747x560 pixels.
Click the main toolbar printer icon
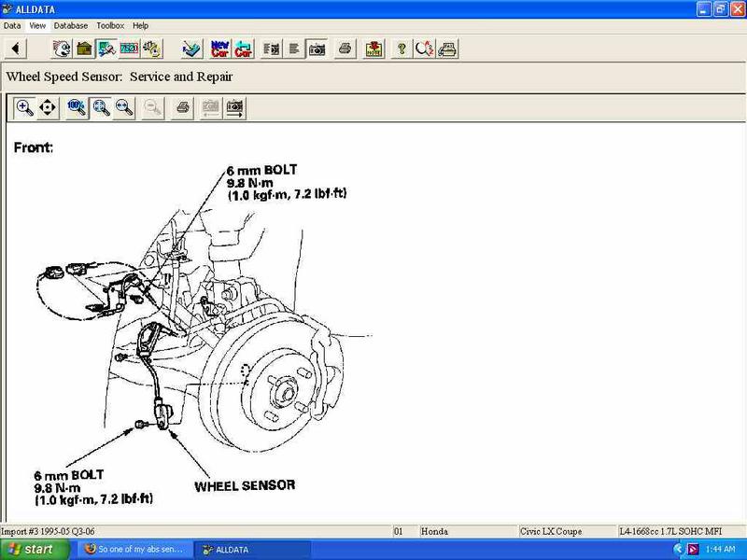(345, 49)
